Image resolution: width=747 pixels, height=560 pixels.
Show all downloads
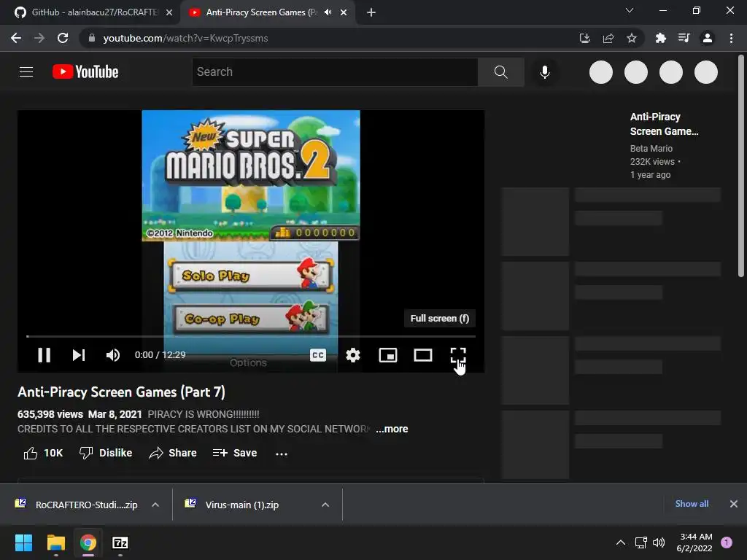692,504
